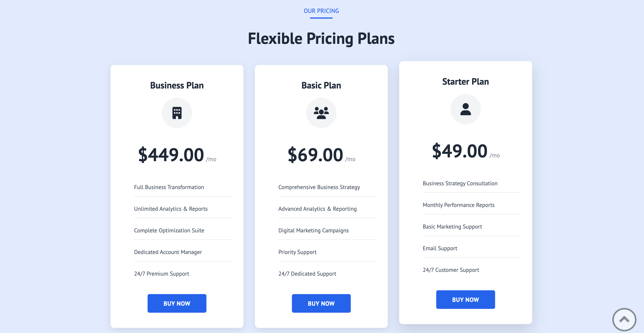This screenshot has width=644, height=333.
Task: Click the Basic Plan title
Action: coord(321,85)
